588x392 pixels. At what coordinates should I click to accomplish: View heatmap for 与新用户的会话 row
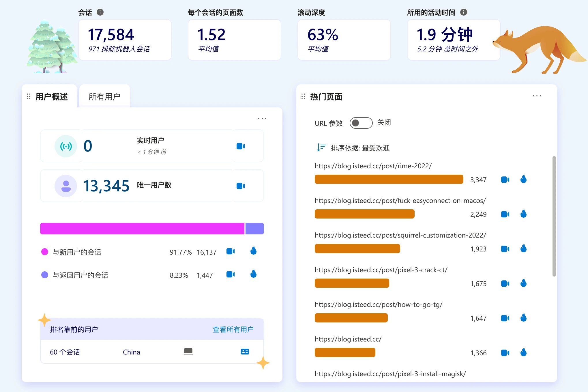253,251
